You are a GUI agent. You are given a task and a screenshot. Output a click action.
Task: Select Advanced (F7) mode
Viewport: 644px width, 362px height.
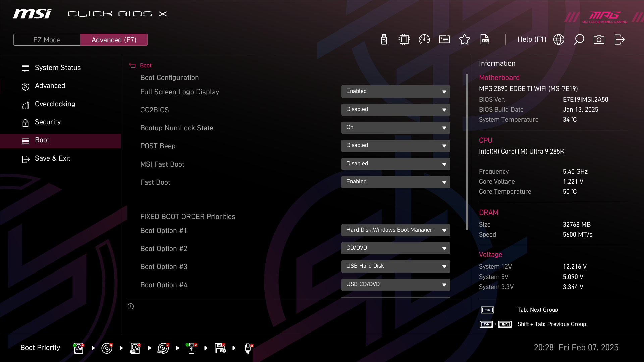pyautogui.click(x=114, y=40)
